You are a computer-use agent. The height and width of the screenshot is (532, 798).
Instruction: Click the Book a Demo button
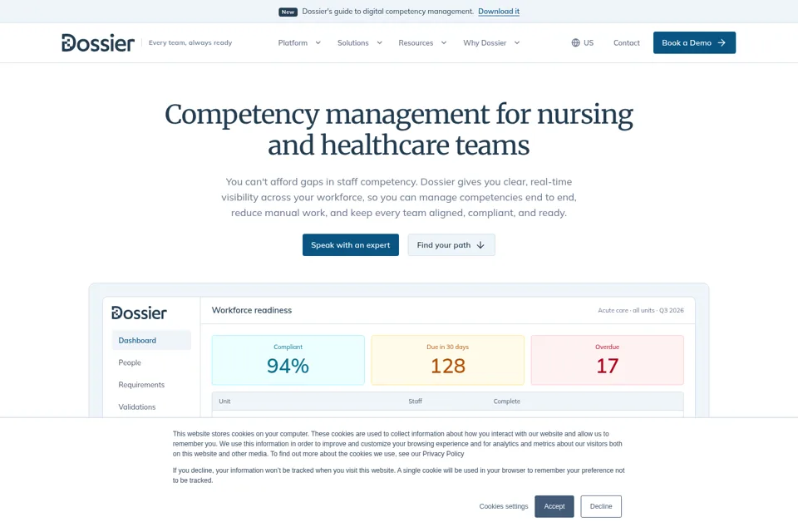[x=694, y=42]
